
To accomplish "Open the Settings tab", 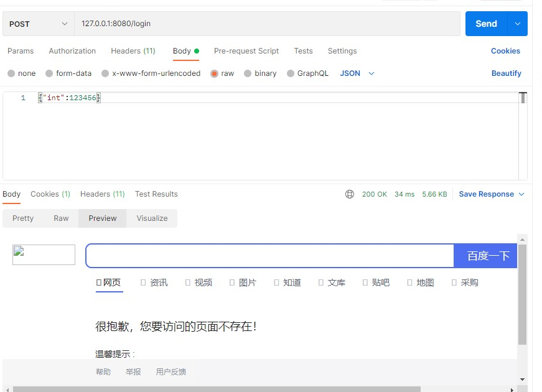I will coord(342,51).
